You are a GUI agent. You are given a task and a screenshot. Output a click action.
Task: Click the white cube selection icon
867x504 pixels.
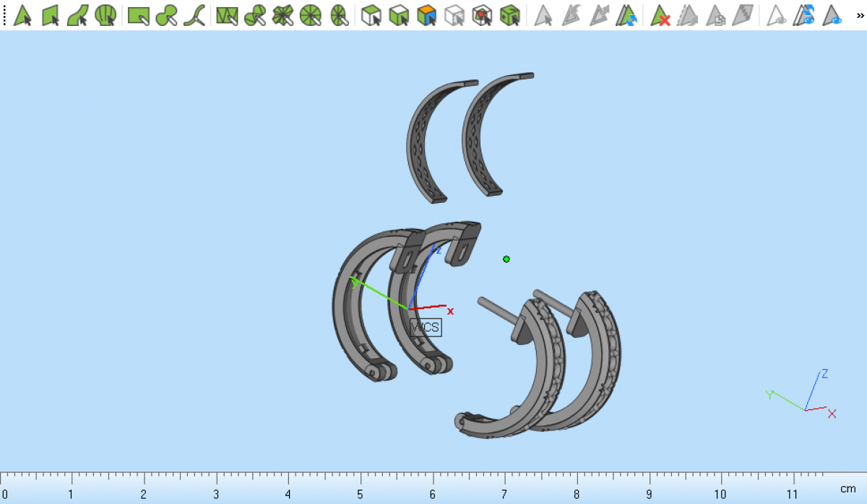(371, 14)
